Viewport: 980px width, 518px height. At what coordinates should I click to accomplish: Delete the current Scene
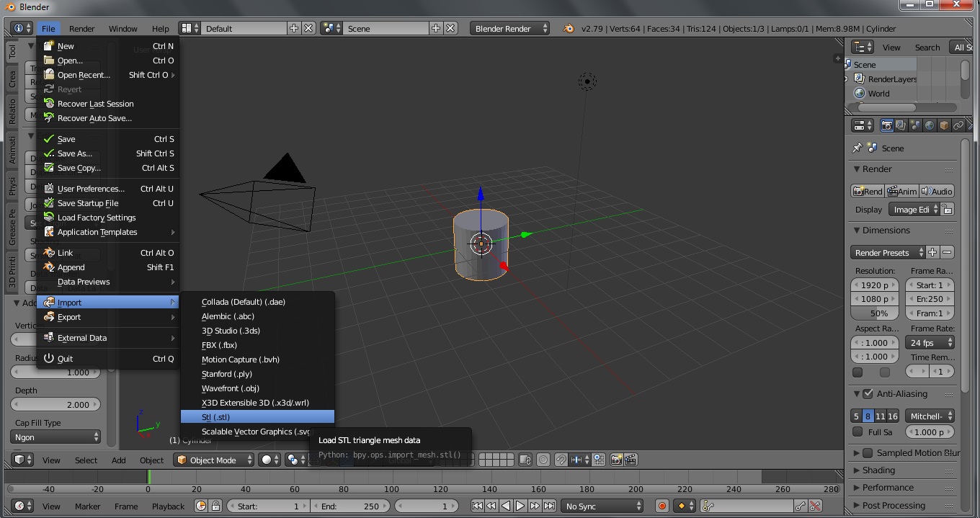click(x=450, y=28)
